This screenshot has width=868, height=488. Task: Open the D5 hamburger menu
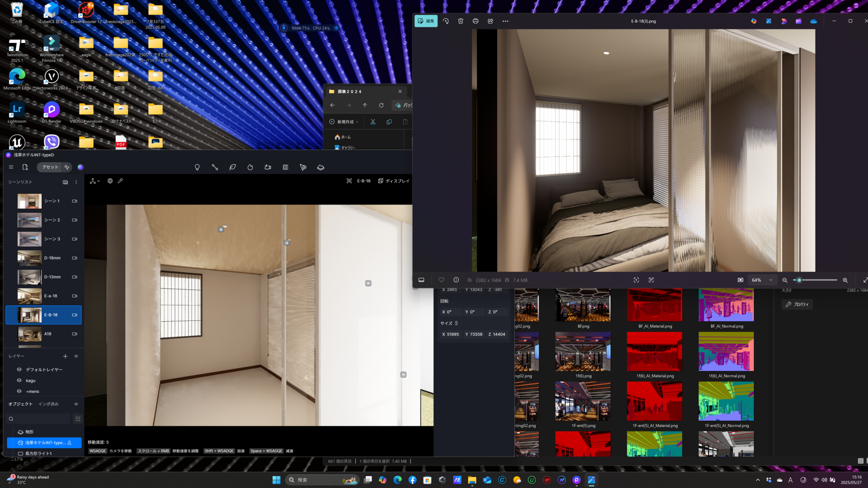(x=11, y=167)
